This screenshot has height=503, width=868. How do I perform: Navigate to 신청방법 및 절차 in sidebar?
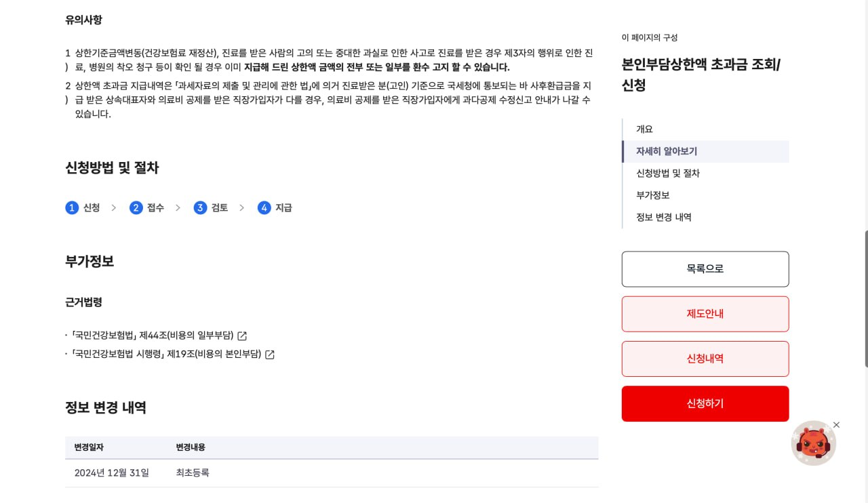[668, 173]
